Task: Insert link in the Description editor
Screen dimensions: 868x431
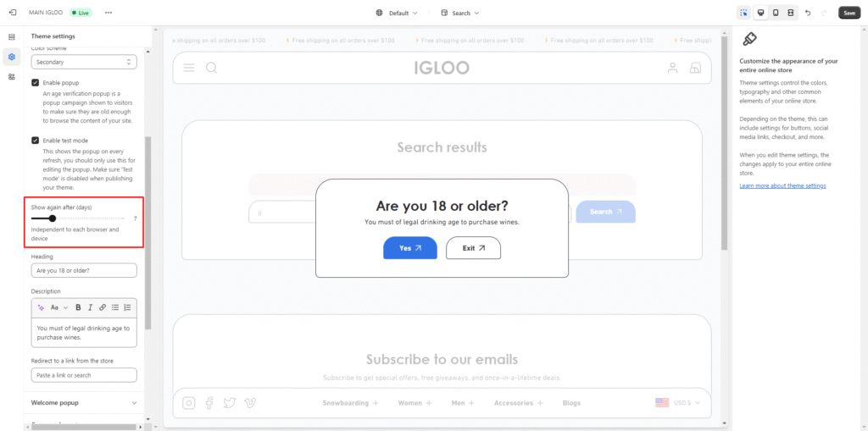Action: (x=103, y=307)
